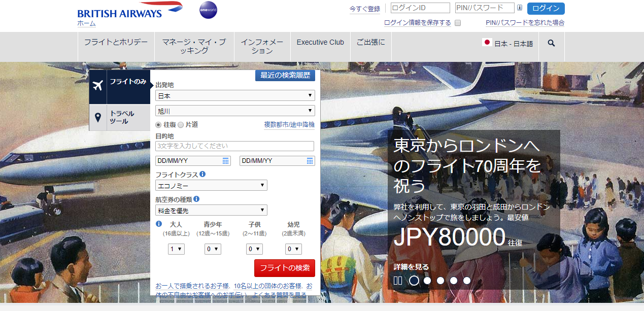644x311 pixels.
Task: Click お一人で搭乗されるお子様 help link text
Action: click(192, 286)
